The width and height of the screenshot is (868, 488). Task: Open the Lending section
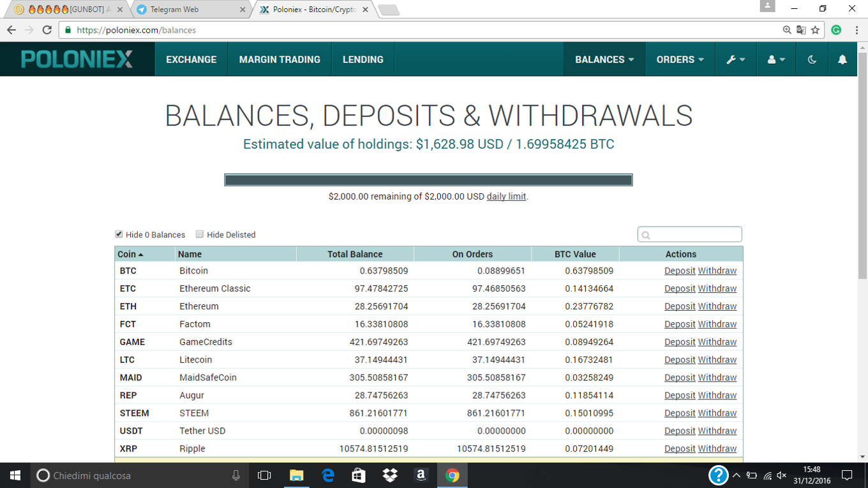click(363, 59)
